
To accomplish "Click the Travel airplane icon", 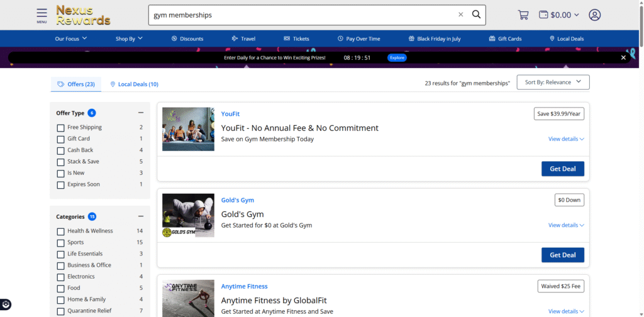I will tap(235, 38).
